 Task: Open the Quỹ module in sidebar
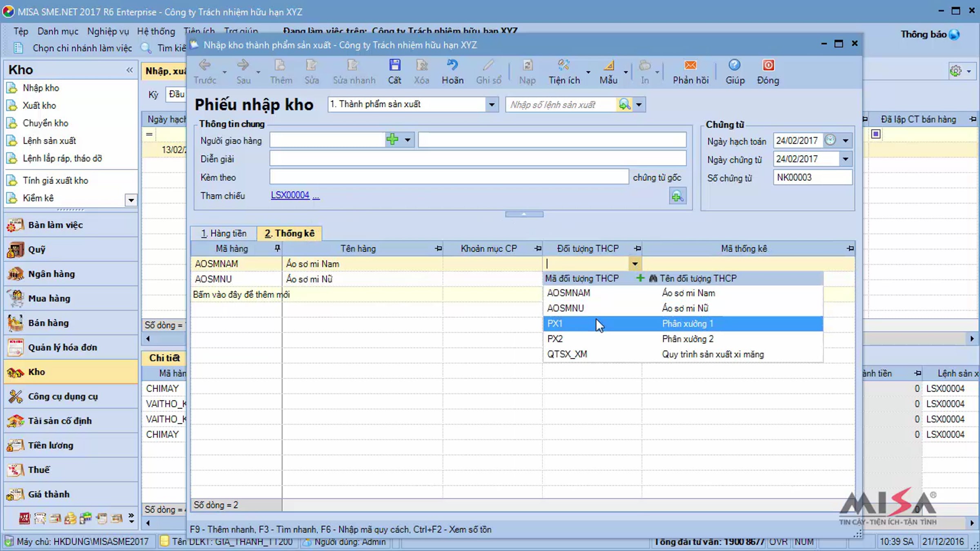71,249
